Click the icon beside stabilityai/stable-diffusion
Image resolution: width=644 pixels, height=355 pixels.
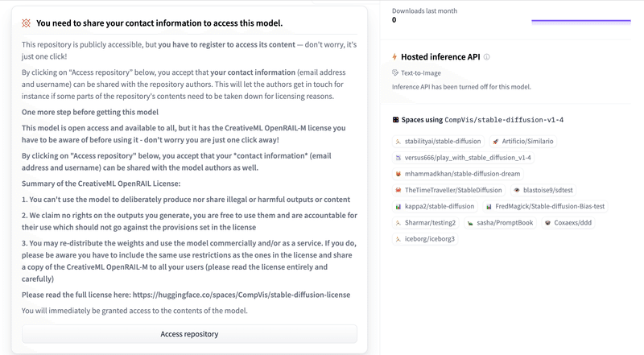[x=398, y=142]
